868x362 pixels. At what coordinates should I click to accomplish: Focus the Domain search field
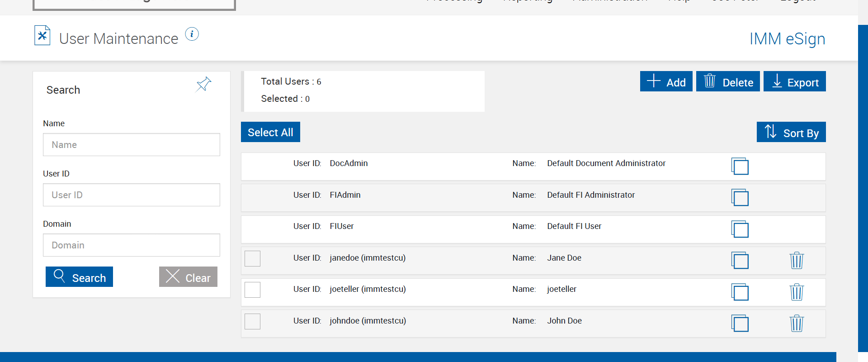tap(132, 245)
